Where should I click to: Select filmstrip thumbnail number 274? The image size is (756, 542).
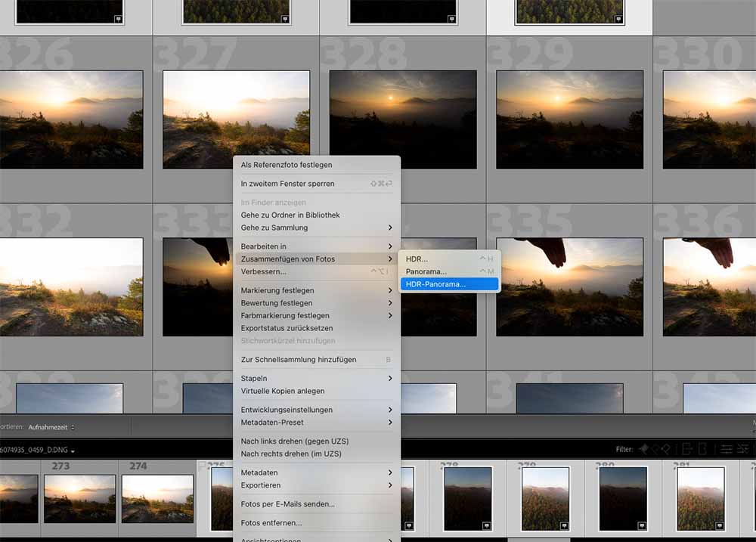pos(157,497)
